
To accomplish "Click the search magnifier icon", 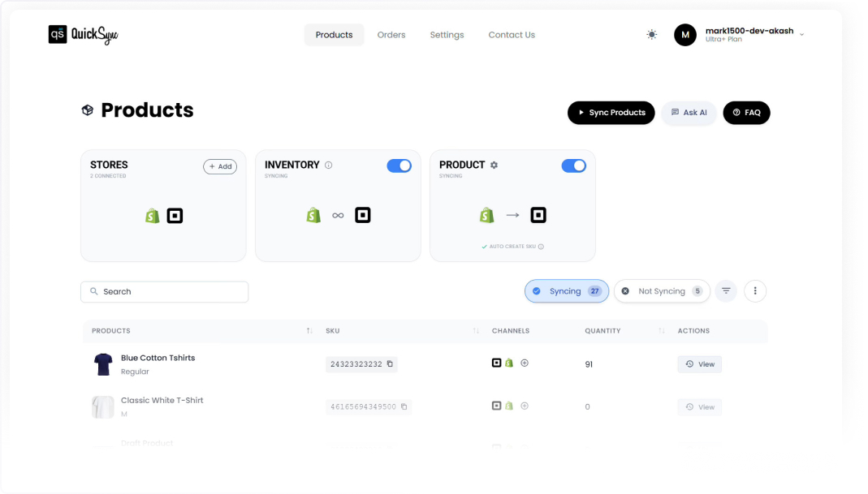I will [x=94, y=291].
